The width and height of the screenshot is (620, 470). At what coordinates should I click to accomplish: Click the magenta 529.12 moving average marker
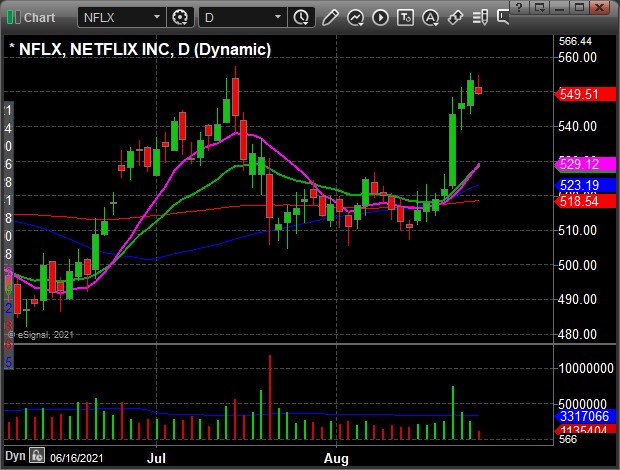click(586, 164)
